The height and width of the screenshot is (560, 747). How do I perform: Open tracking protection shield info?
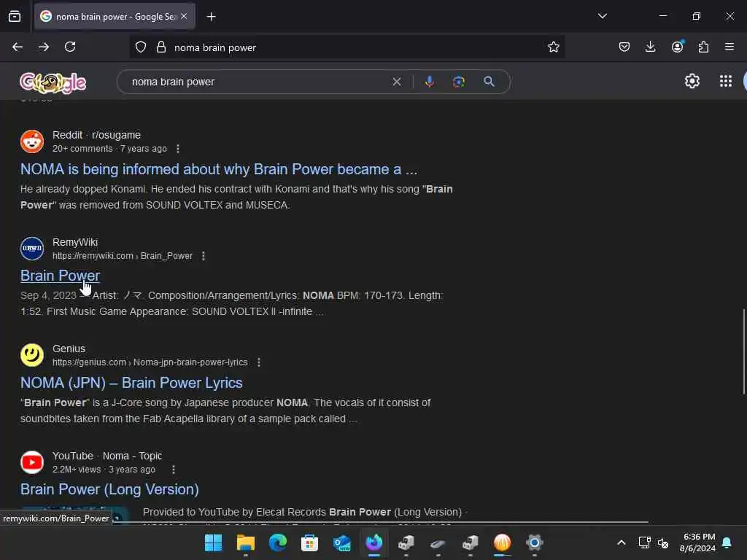141,47
